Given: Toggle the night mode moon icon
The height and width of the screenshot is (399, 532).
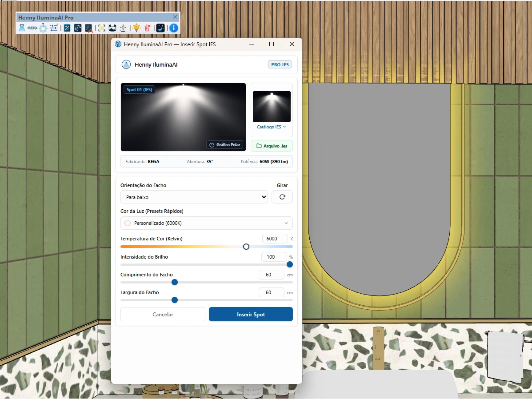Looking at the screenshot, I should point(160,28).
